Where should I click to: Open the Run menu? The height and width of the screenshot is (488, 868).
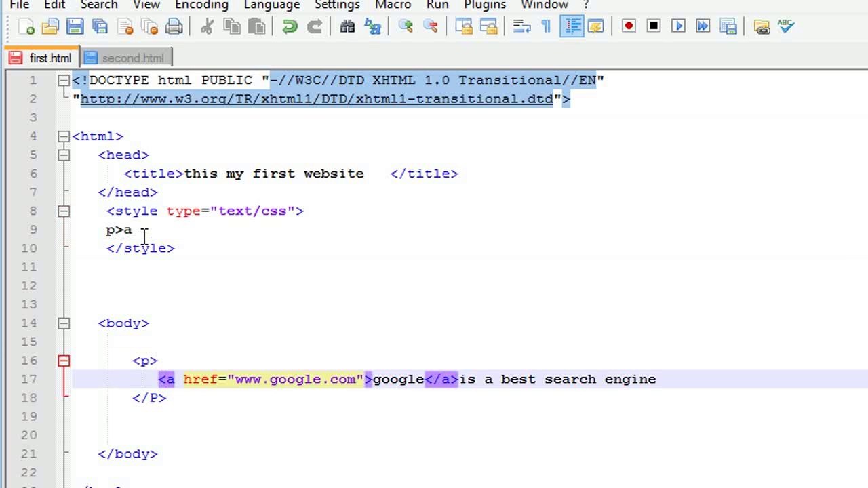[x=437, y=5]
